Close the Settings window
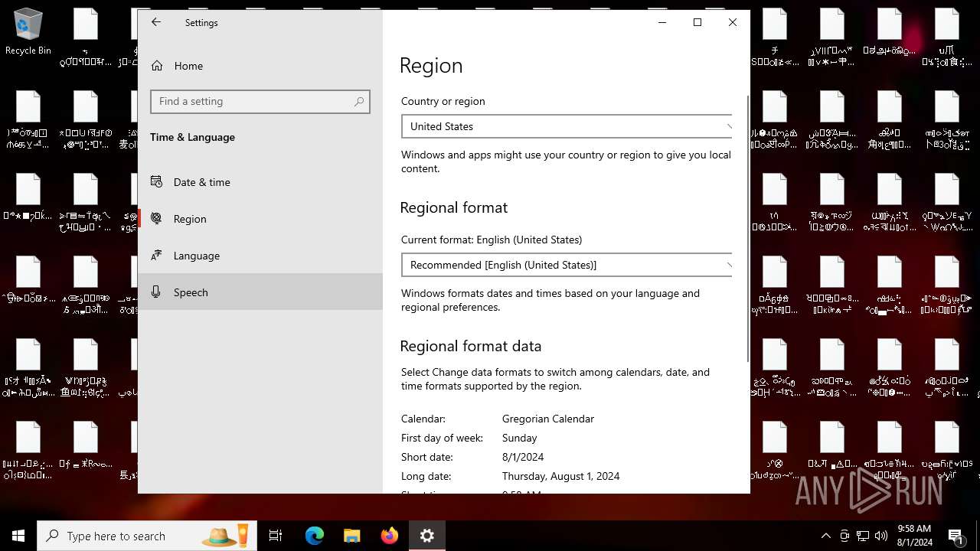 733,22
